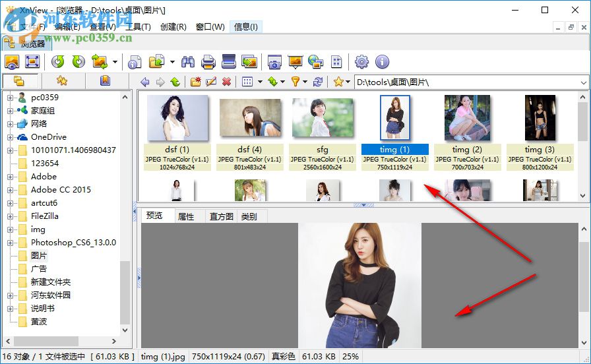Image resolution: width=591 pixels, height=364 pixels.
Task: Open dropdown next to JPEG transform icon
Action: (x=115, y=62)
